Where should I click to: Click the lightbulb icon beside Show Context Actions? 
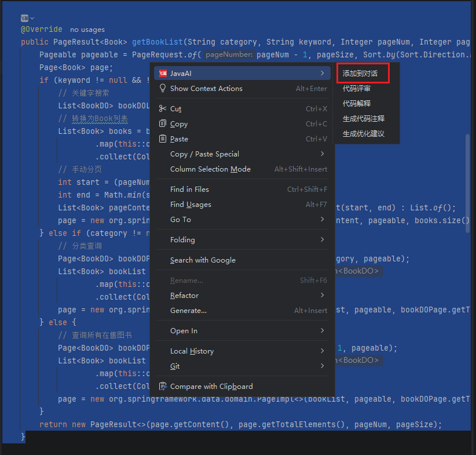coord(163,88)
